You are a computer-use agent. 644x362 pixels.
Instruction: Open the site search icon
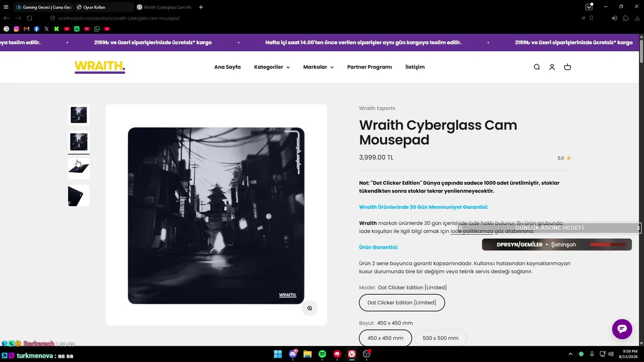537,67
